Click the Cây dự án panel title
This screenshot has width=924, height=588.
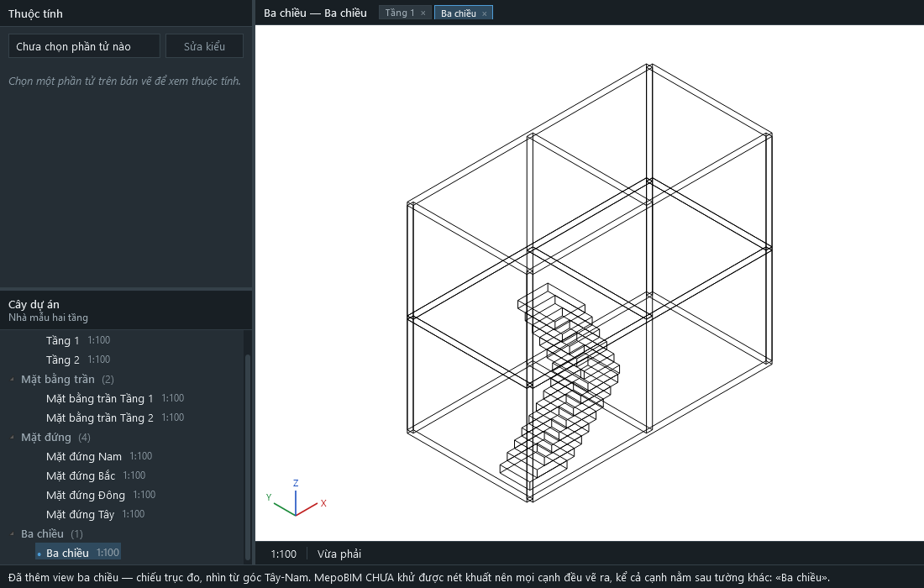pyautogui.click(x=34, y=304)
